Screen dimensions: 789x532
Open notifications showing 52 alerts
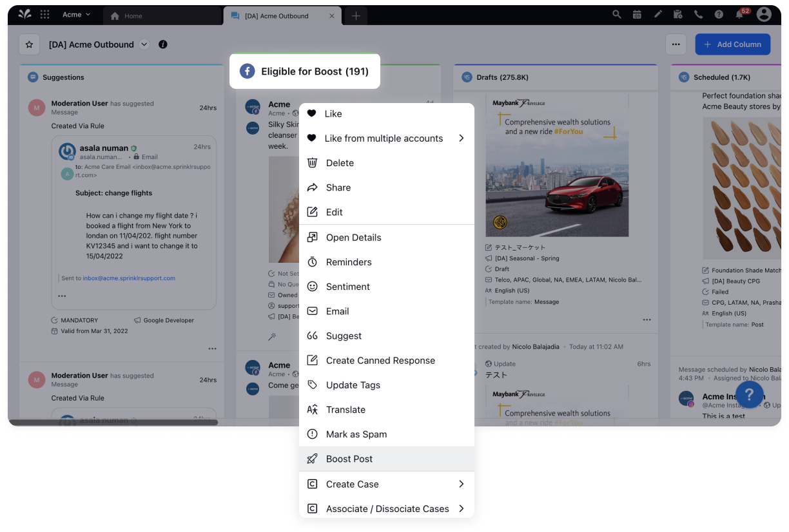[739, 14]
